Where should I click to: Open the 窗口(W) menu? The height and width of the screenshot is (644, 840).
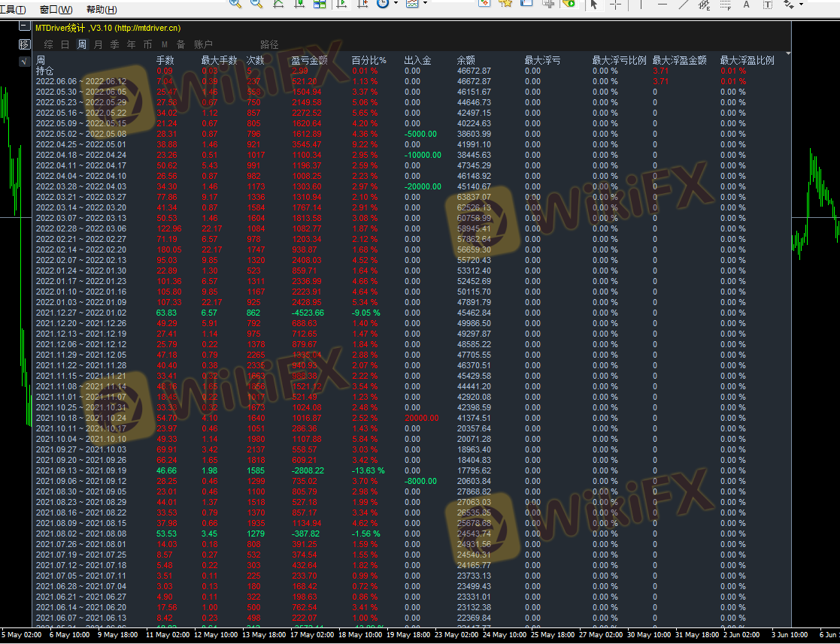point(56,10)
